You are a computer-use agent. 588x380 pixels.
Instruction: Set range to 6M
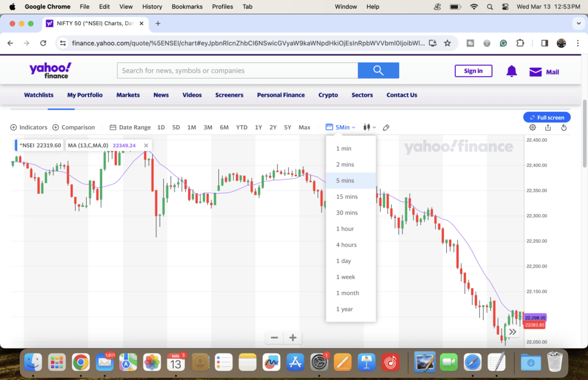pos(225,127)
